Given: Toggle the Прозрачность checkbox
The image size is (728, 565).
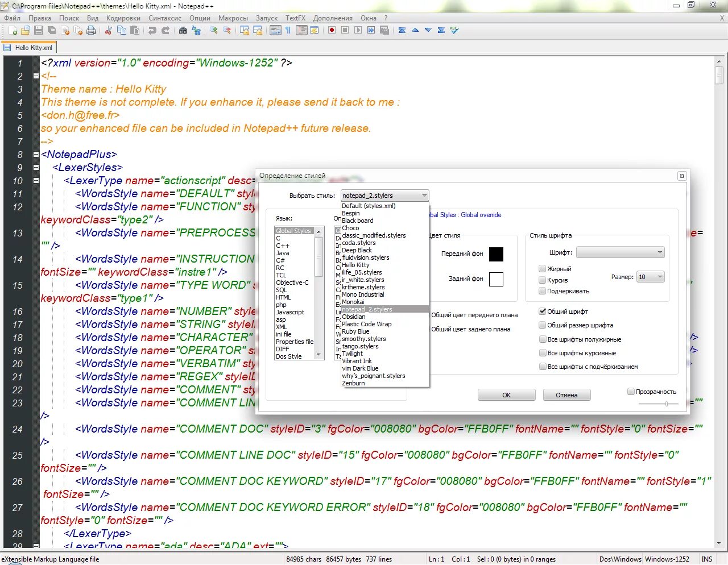Looking at the screenshot, I should [631, 392].
